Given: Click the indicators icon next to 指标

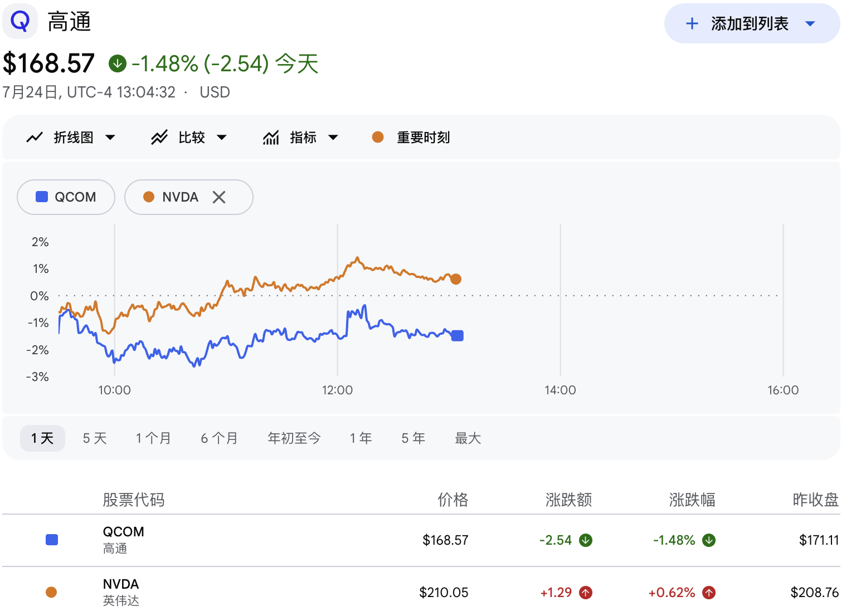Looking at the screenshot, I should point(271,138).
